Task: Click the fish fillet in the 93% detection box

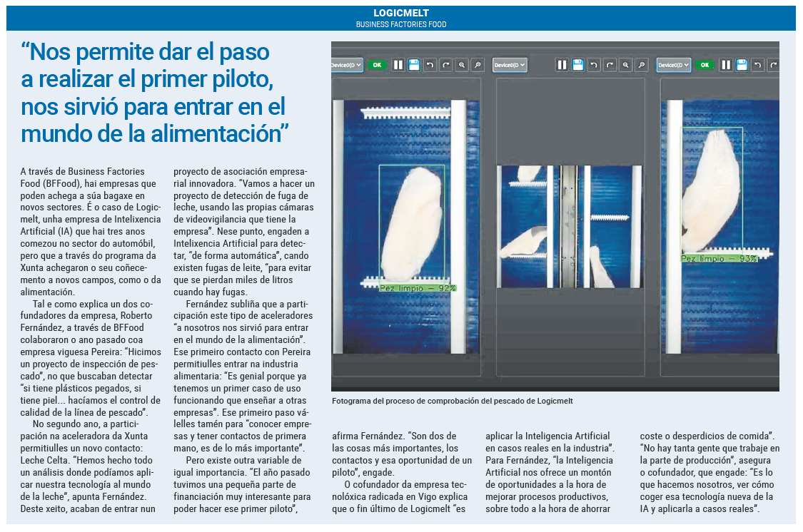Action: 712,190
